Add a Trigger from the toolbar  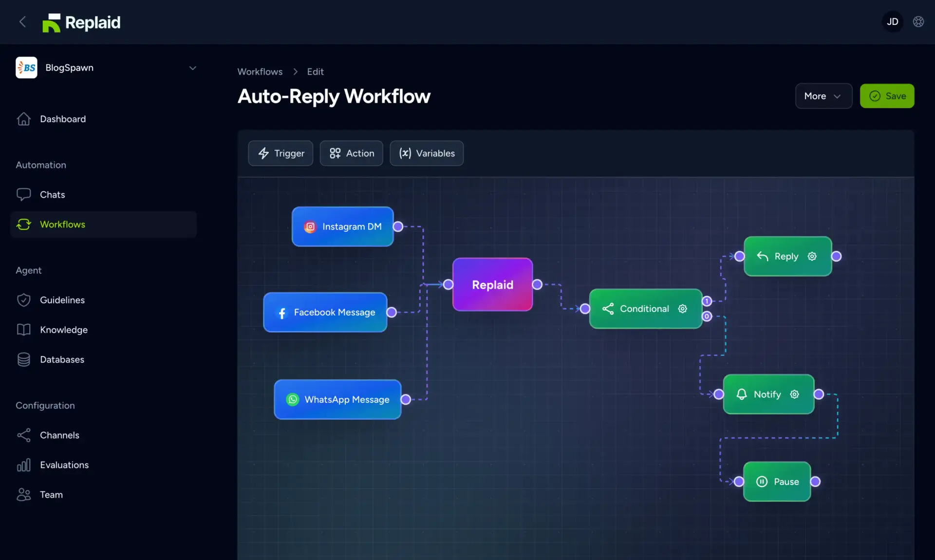280,153
